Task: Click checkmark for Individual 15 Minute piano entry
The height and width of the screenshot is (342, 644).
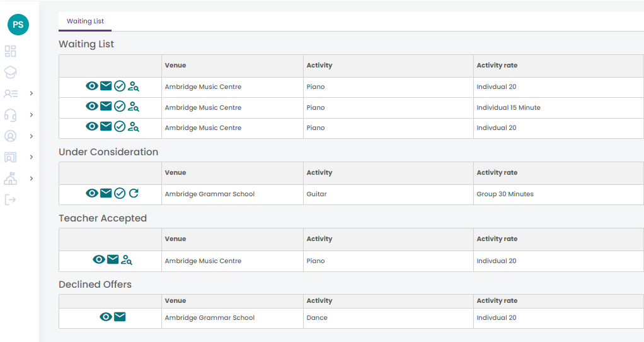Action: click(120, 107)
